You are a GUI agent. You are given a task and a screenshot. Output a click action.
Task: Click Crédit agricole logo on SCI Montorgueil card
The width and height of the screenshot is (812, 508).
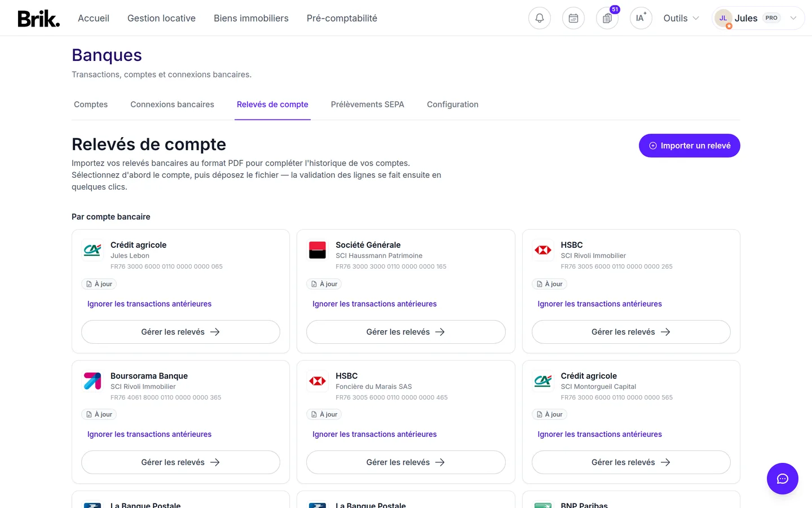click(543, 381)
